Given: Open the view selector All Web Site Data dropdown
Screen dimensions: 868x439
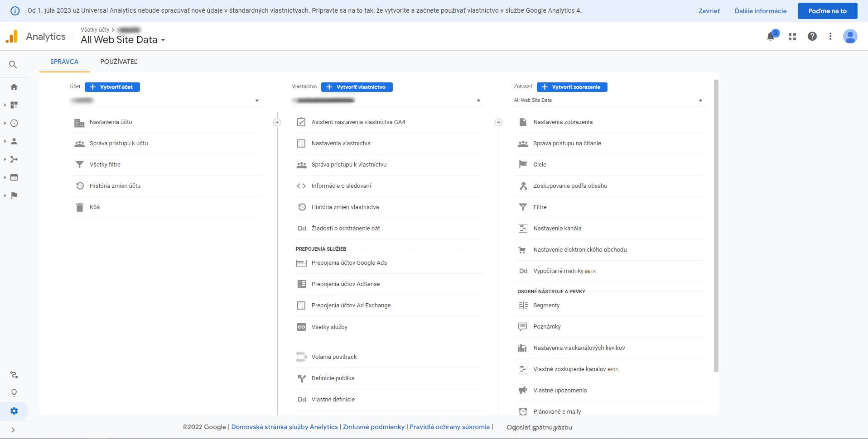Looking at the screenshot, I should coord(609,100).
